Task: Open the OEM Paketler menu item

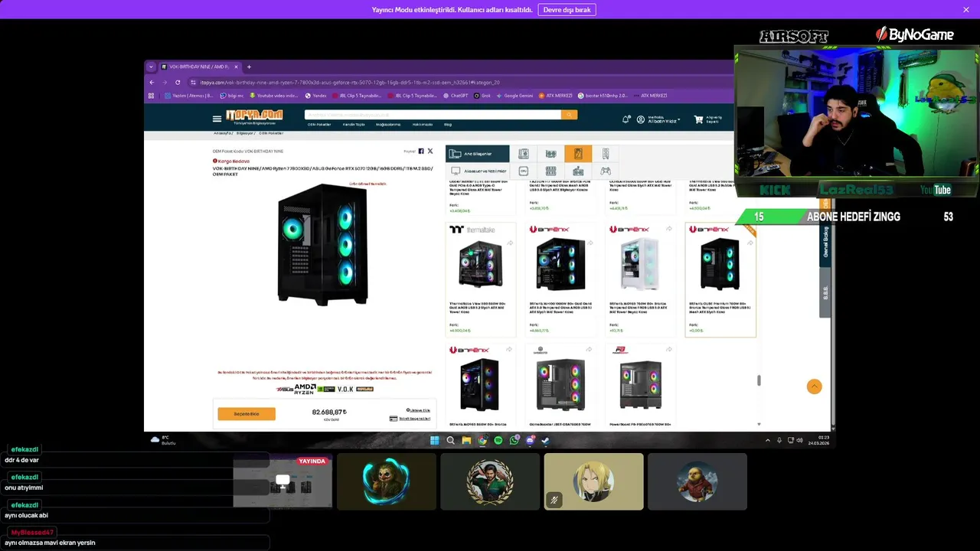Action: click(319, 124)
